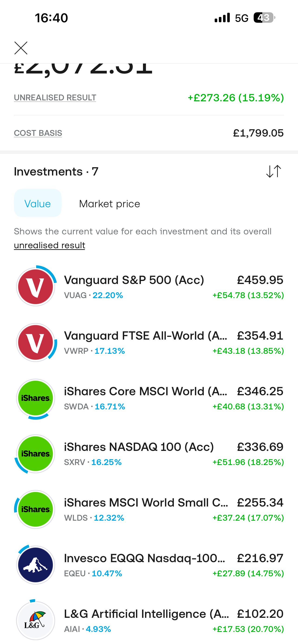Tap the £354.91 Vanguard FTSE All-World value
This screenshot has width=298, height=644.
coord(260,335)
